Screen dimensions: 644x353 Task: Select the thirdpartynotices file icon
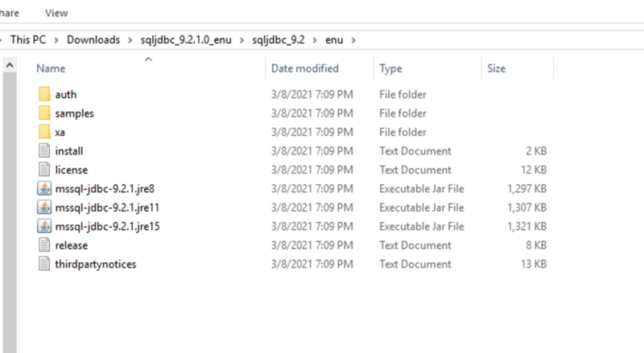point(44,264)
